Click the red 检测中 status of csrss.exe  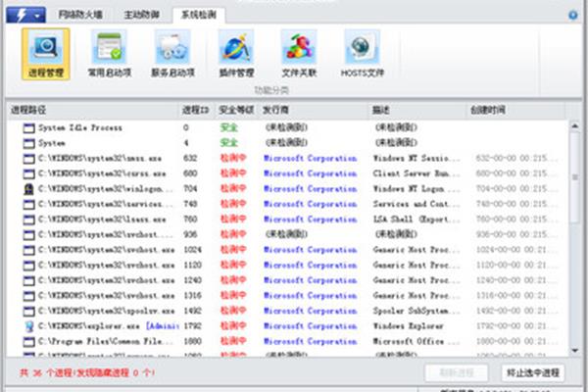(233, 173)
